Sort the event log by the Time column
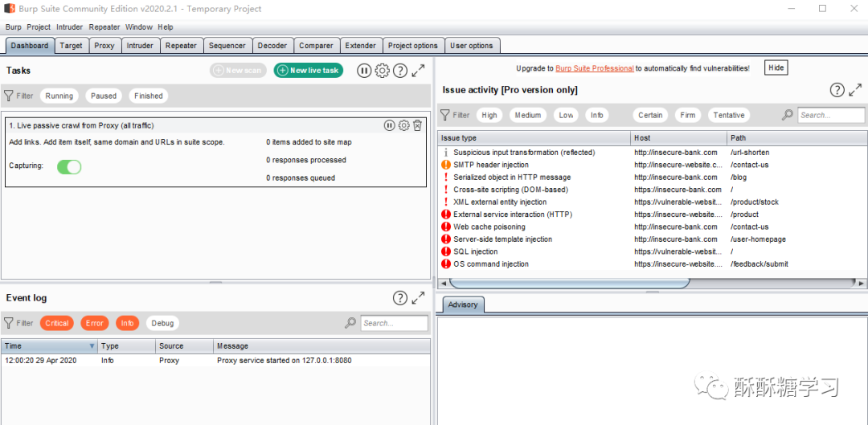 tap(49, 346)
